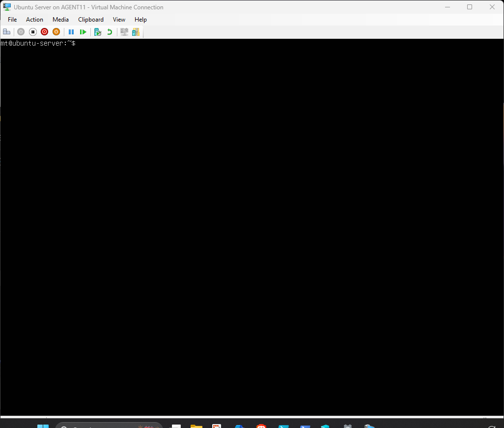Maximize the Virtual Machine Connection window
The image size is (504, 428).
pos(470,7)
